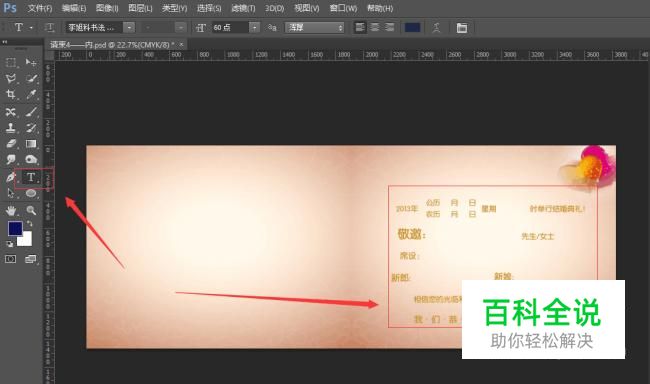Open the 滤镜(T) menu

click(x=243, y=8)
